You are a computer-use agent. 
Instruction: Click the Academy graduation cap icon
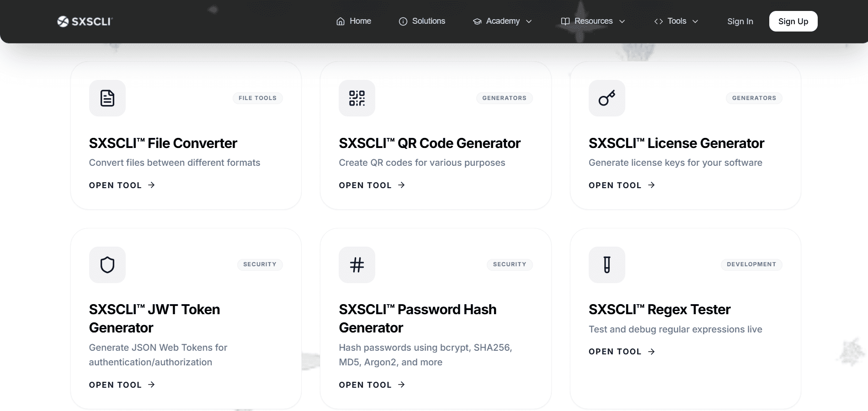click(477, 21)
